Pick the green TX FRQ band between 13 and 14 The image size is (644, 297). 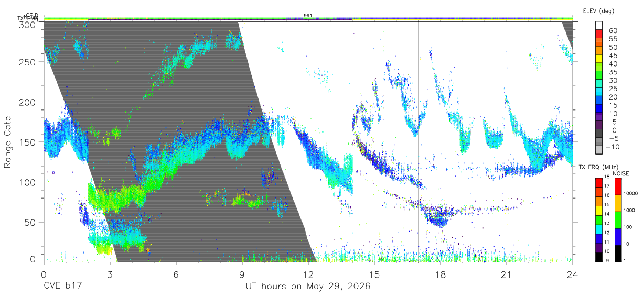click(599, 219)
